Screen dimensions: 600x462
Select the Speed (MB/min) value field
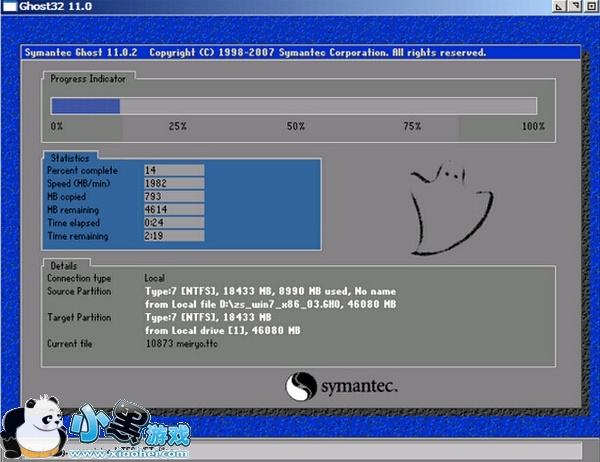(173, 184)
